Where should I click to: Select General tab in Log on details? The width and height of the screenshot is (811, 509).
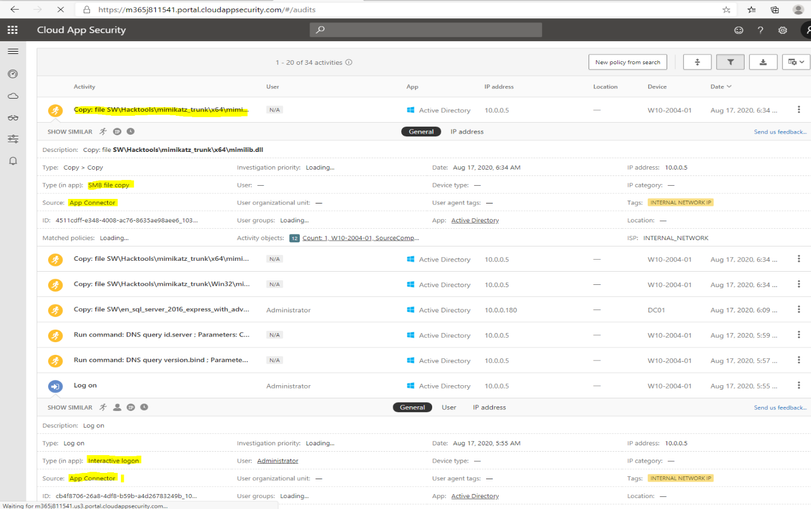(x=412, y=407)
